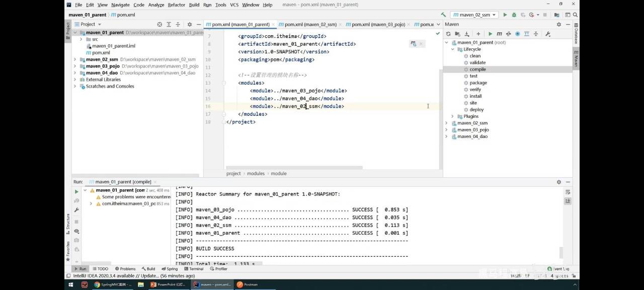This screenshot has height=290, width=644.
Task: Click the Run console vertical scrollbar
Action: click(x=561, y=252)
